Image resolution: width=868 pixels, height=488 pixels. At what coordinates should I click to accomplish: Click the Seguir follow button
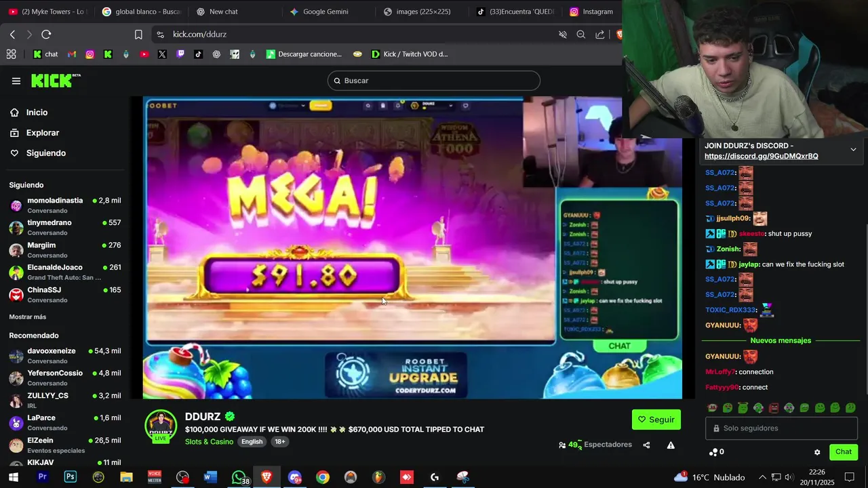656,420
